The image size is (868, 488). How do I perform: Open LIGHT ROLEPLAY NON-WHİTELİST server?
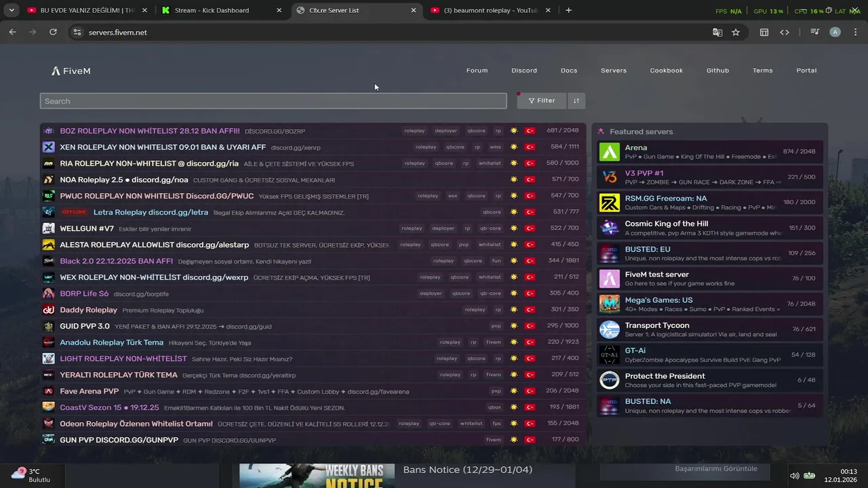point(313,359)
